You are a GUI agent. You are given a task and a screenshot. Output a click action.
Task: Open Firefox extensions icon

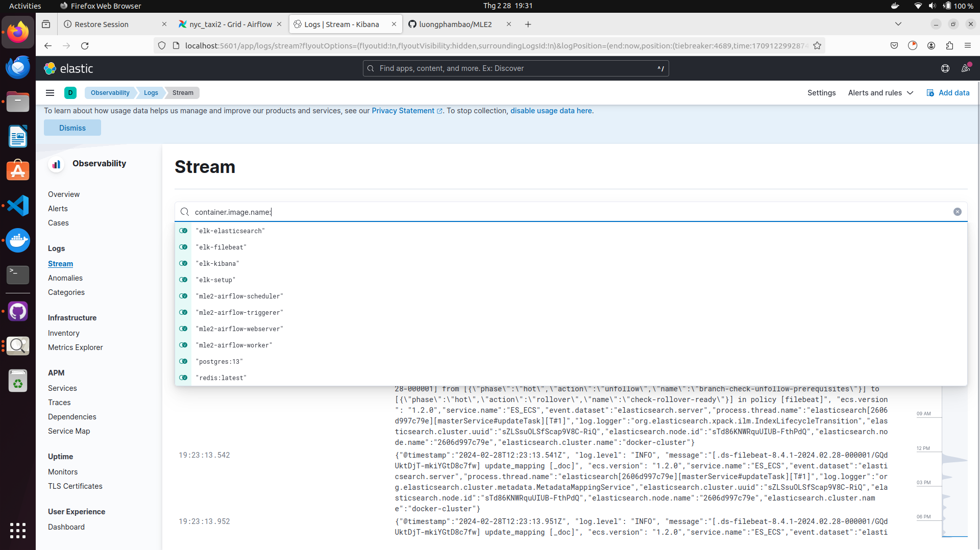[949, 45]
